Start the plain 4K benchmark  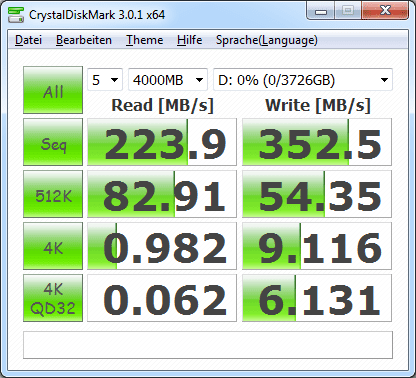point(53,246)
